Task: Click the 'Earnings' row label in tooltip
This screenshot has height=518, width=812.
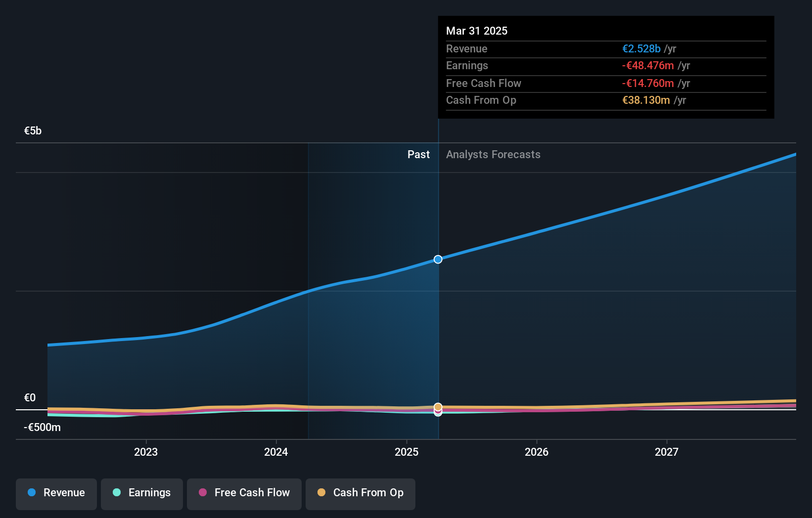Action: coord(467,66)
